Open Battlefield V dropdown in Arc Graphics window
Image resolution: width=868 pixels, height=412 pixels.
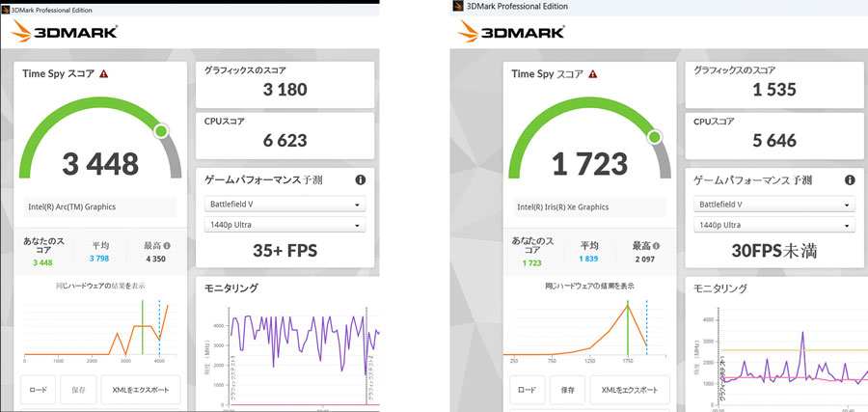coord(285,204)
